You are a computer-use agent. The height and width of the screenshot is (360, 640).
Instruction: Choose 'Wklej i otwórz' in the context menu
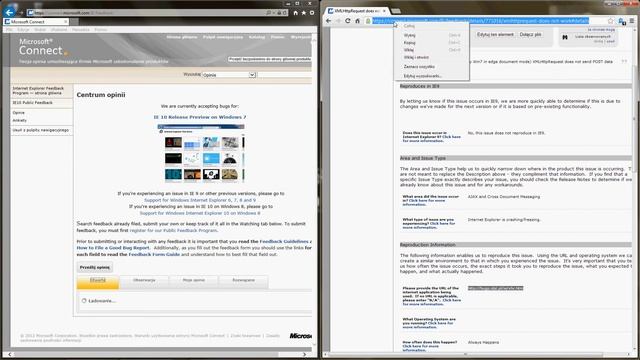click(431, 58)
